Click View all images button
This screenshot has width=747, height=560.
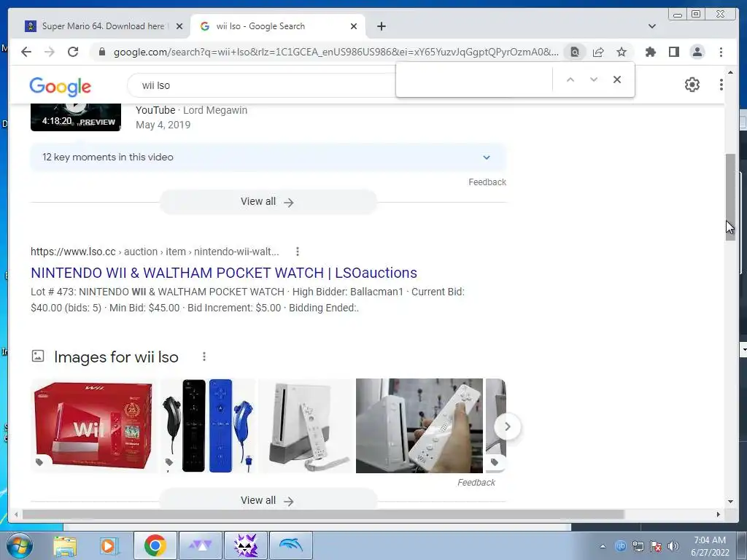(x=268, y=499)
